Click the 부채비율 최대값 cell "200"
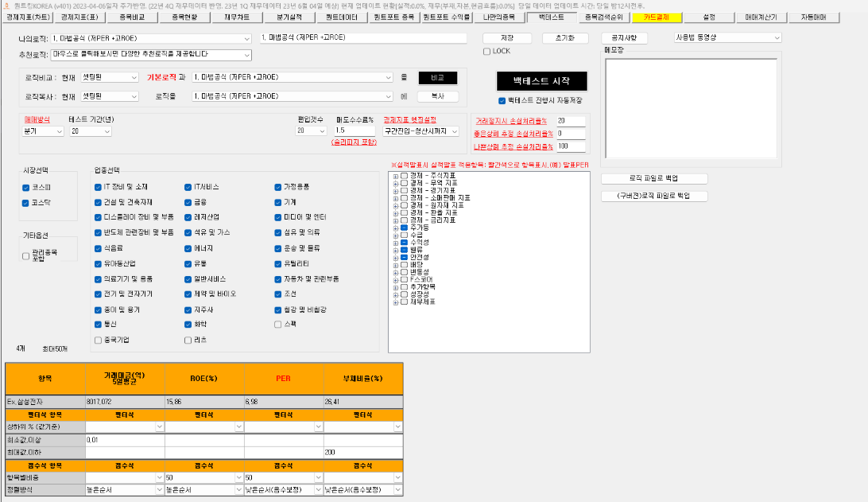 click(x=363, y=453)
